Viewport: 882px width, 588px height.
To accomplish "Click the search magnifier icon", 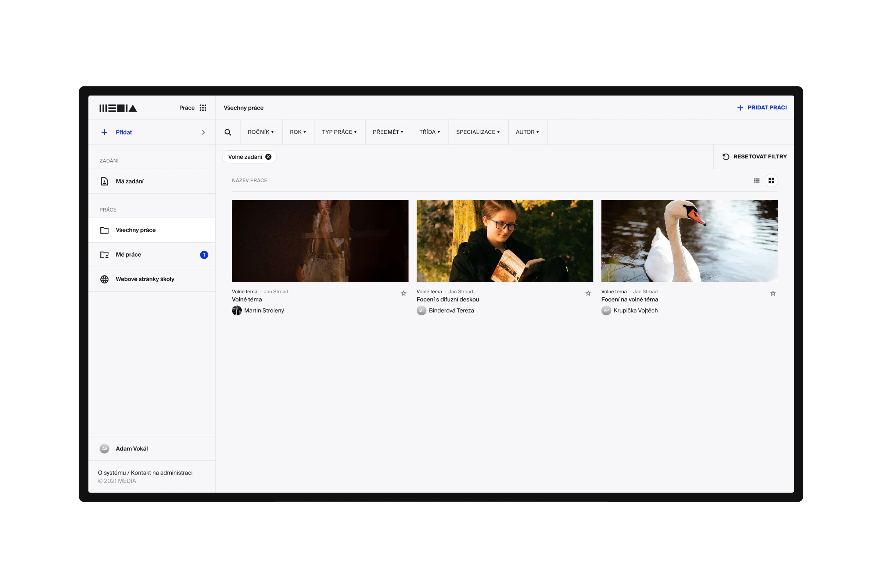I will 227,132.
